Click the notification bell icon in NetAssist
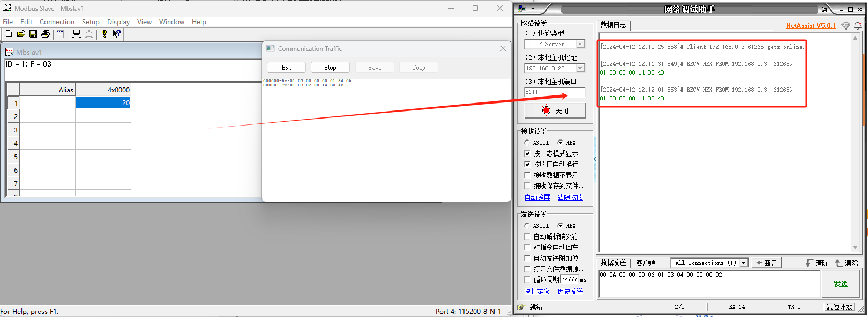The height and width of the screenshot is (317, 868). pyautogui.click(x=857, y=25)
